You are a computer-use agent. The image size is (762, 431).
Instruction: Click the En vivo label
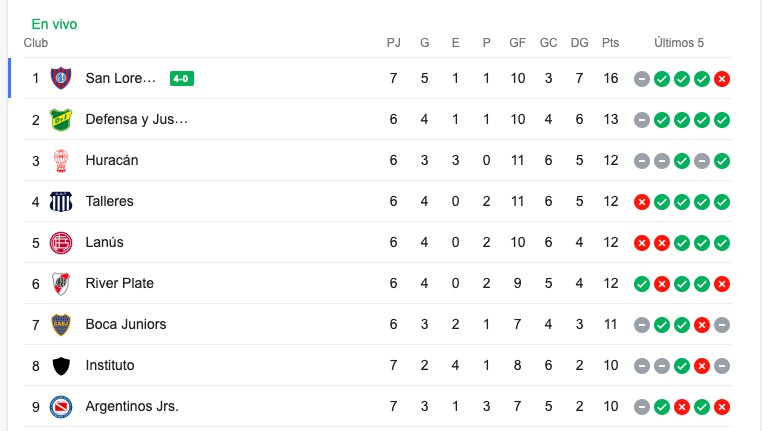[54, 24]
